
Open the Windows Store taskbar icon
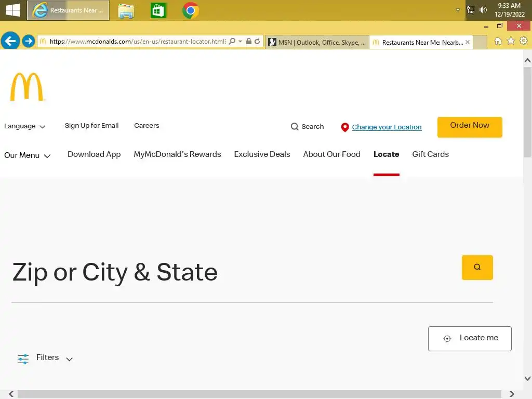coord(158,10)
